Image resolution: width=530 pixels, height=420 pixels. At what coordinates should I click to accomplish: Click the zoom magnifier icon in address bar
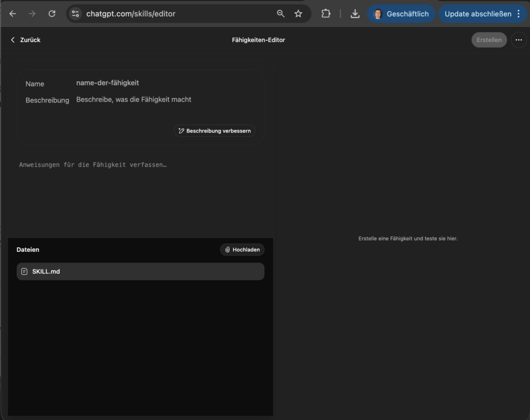click(x=281, y=13)
